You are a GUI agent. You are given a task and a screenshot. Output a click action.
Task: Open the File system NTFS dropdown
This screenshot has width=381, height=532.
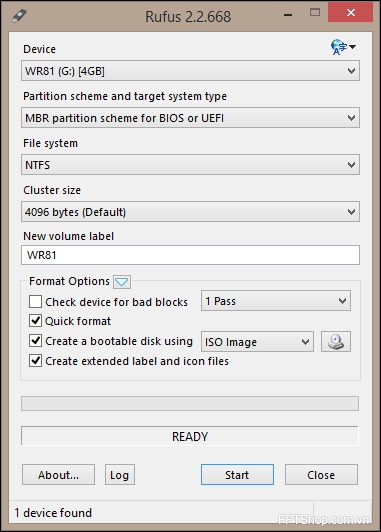click(190, 165)
